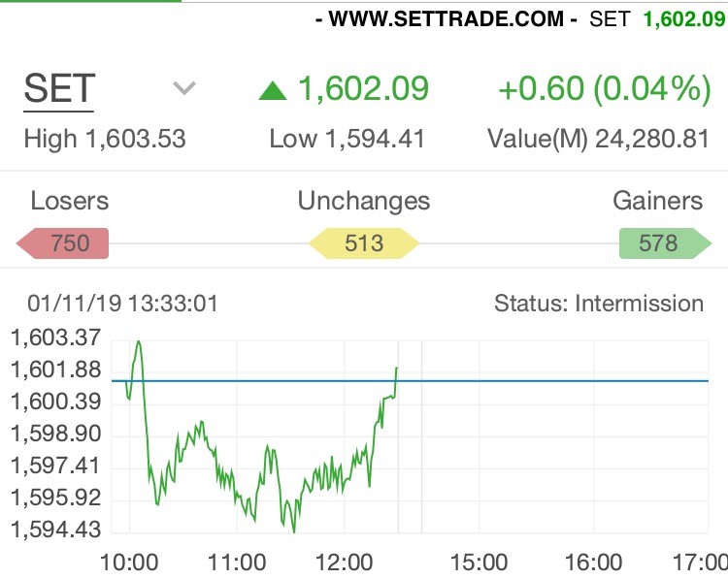Click the Low 1,594.41 value

[x=347, y=139]
